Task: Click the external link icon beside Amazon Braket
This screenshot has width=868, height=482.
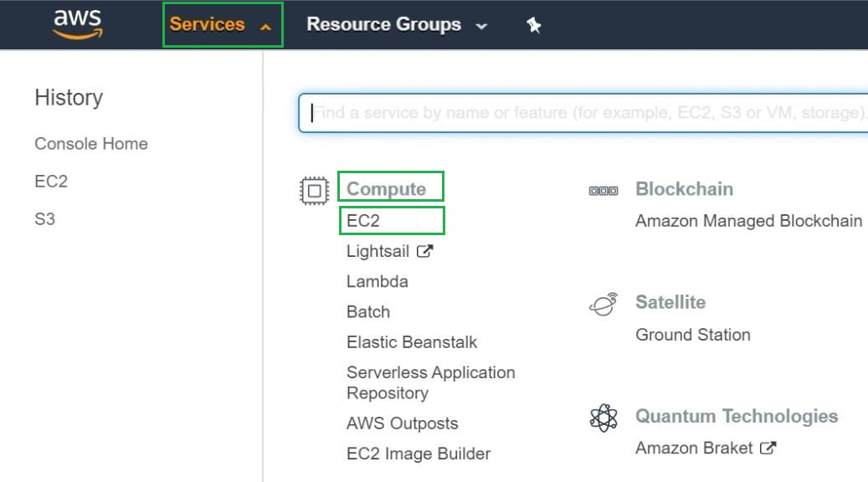Action: pyautogui.click(x=768, y=448)
